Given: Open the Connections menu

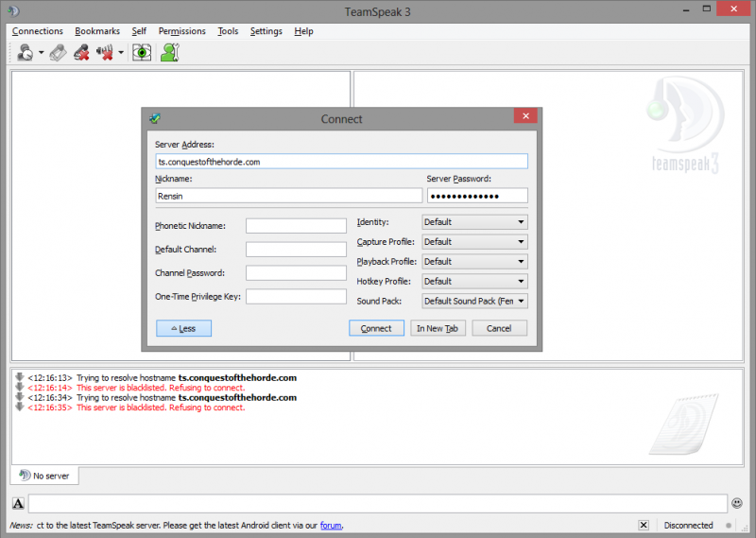Looking at the screenshot, I should click(x=38, y=31).
